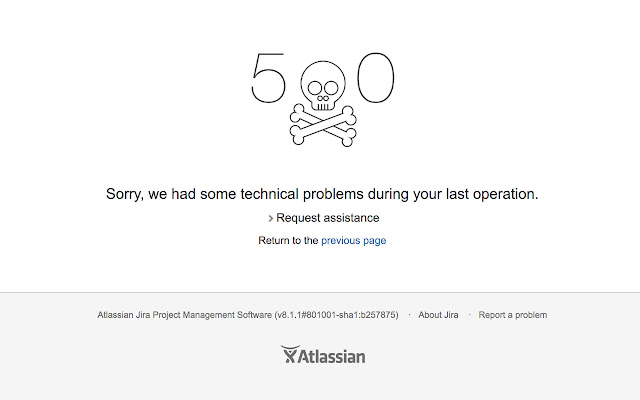Click the large digit 0 on the right
Image resolution: width=640 pixels, height=400 pixels.
point(376,77)
